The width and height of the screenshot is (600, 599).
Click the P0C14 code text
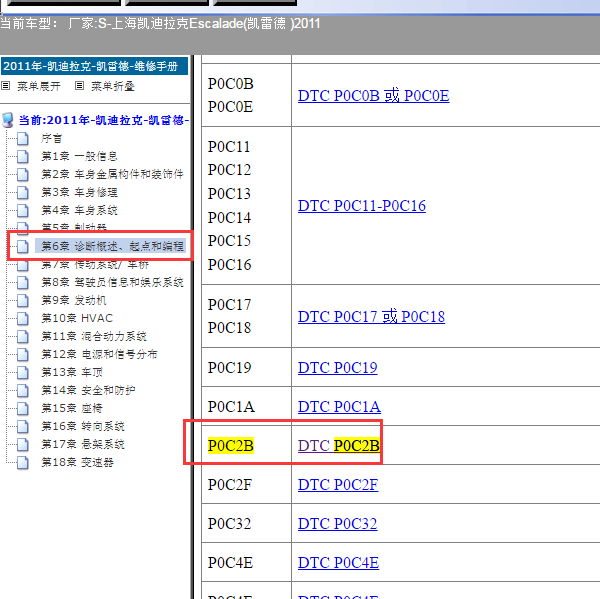click(x=229, y=218)
